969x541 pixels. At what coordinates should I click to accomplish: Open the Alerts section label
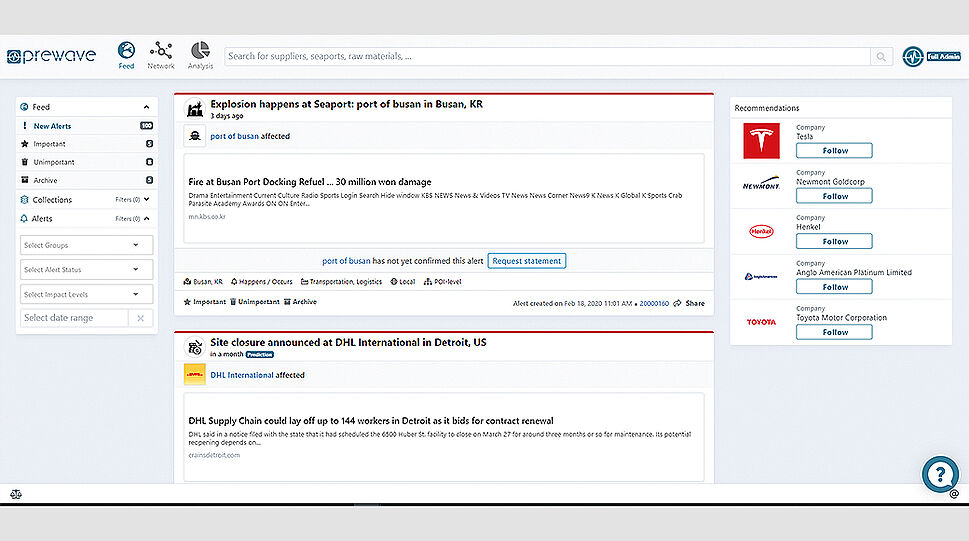[x=42, y=218]
